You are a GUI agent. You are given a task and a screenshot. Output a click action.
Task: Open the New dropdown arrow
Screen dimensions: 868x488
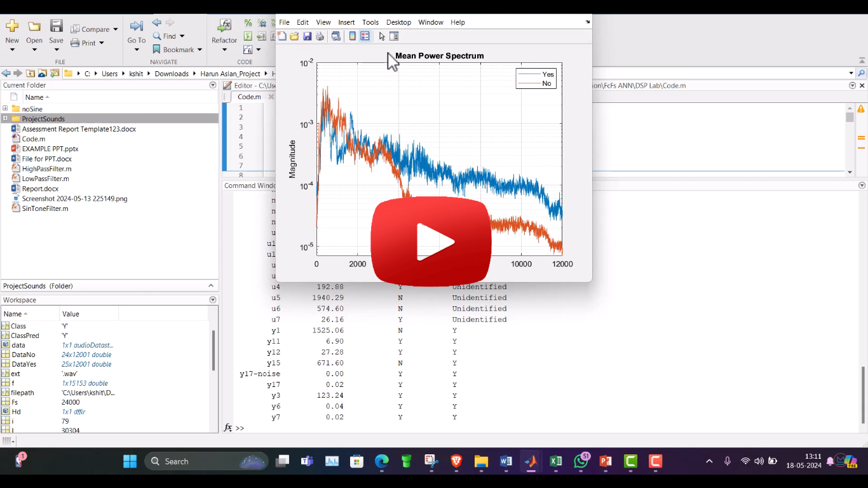pos(12,50)
